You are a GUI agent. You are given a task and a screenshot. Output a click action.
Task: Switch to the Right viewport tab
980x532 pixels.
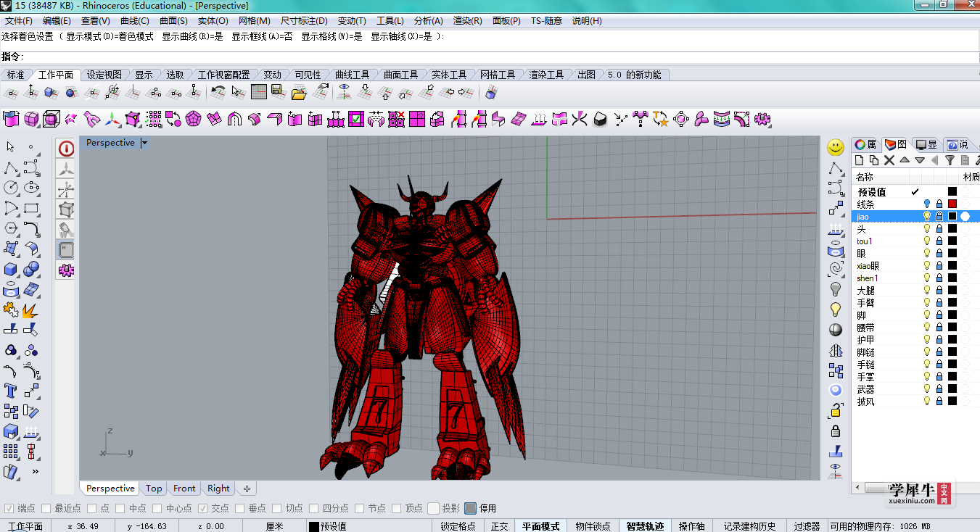tap(218, 489)
